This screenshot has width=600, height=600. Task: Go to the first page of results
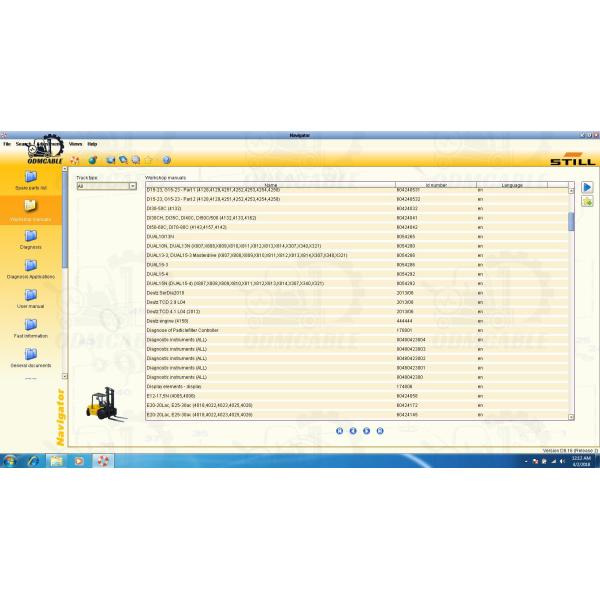tap(340, 431)
